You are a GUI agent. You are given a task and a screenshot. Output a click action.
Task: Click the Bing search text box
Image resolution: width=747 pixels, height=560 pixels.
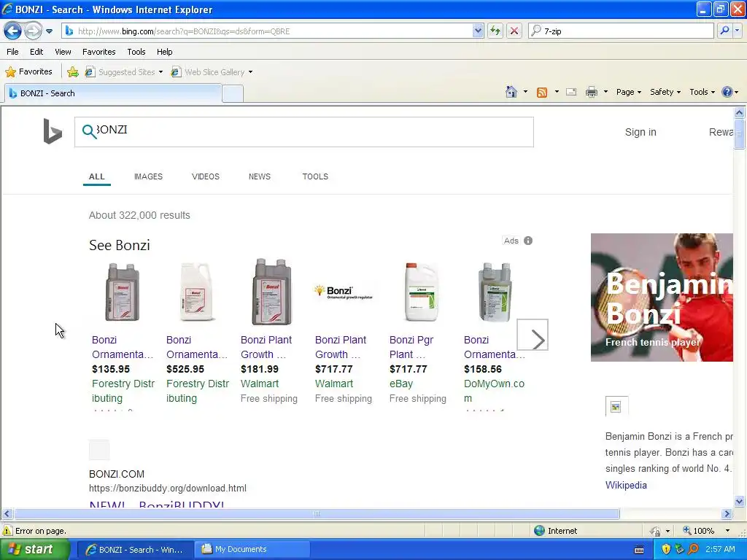click(x=304, y=132)
